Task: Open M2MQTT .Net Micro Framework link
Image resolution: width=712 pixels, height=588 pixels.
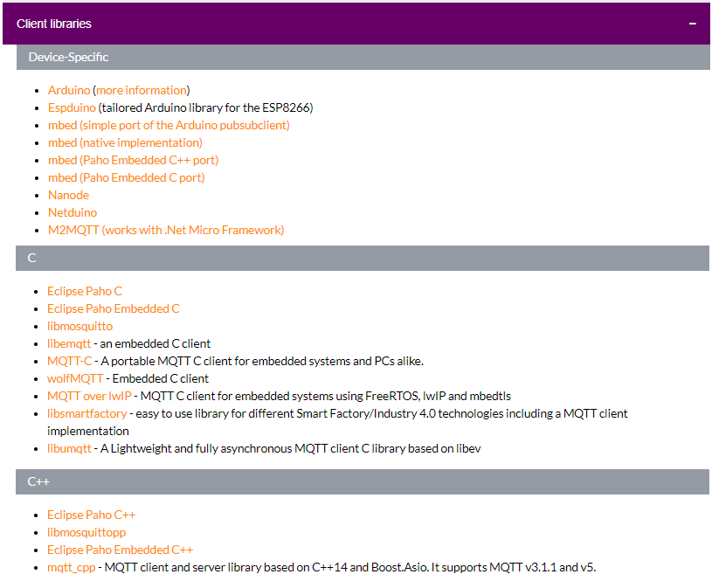Action: 166,230
